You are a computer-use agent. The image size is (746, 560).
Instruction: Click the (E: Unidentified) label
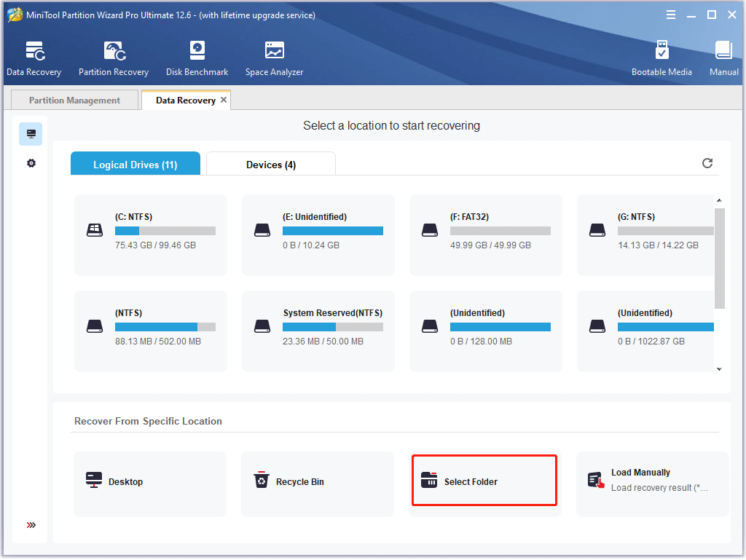coord(315,217)
